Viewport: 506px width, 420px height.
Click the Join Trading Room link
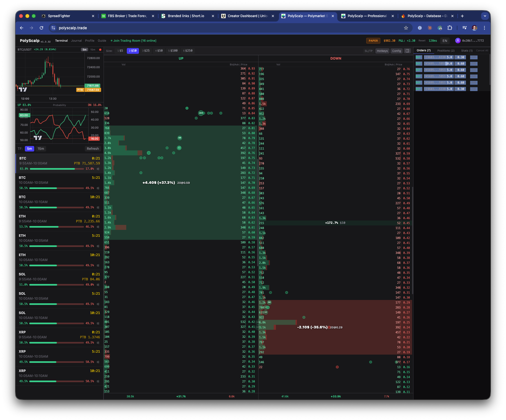133,41
